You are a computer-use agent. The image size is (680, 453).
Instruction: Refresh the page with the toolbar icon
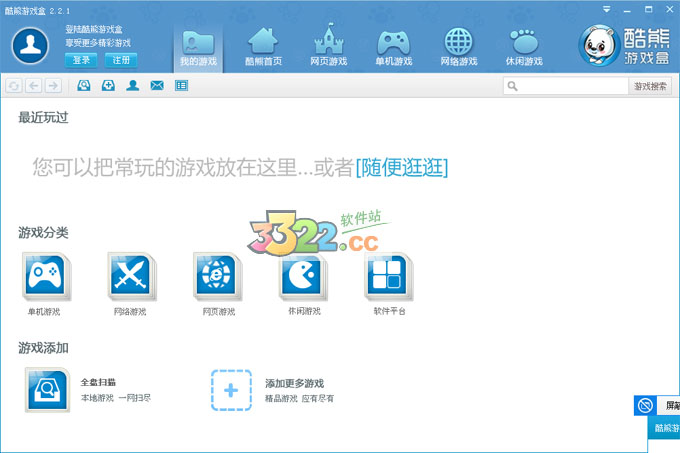click(14, 86)
